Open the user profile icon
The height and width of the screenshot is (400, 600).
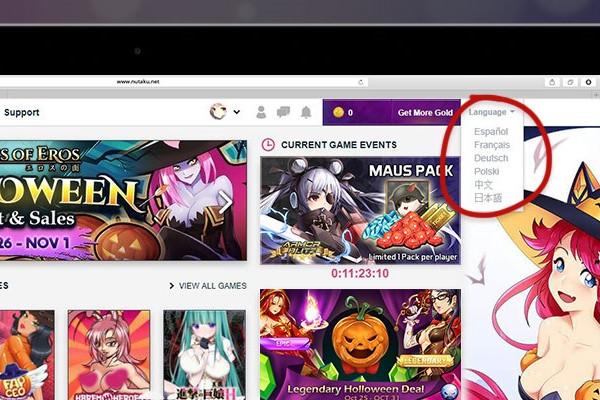(261, 112)
